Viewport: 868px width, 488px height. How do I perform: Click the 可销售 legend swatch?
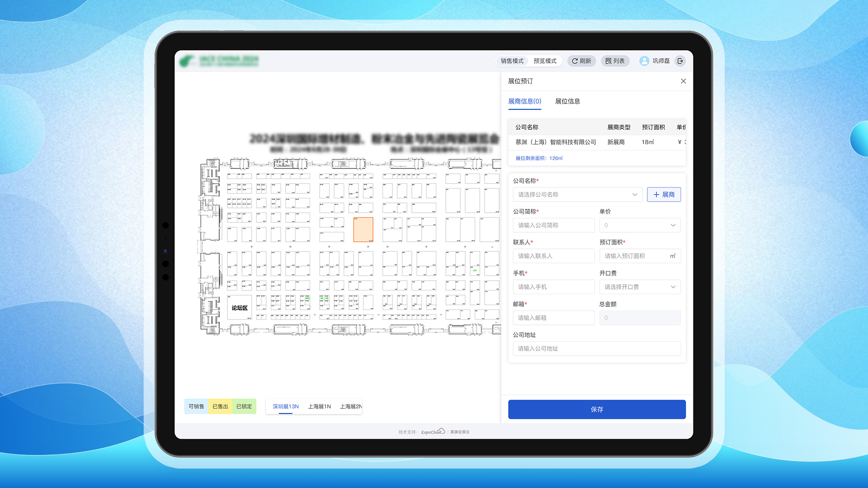(x=196, y=407)
